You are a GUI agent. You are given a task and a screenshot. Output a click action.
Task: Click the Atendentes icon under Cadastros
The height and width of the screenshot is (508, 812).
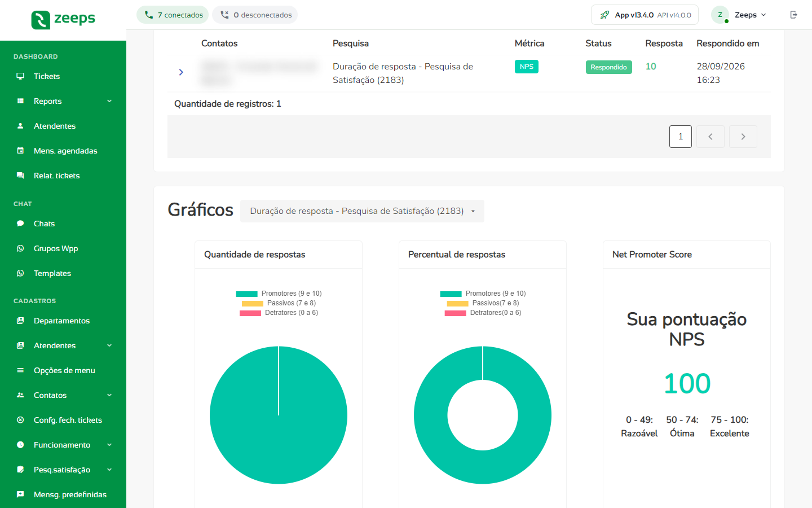point(20,345)
